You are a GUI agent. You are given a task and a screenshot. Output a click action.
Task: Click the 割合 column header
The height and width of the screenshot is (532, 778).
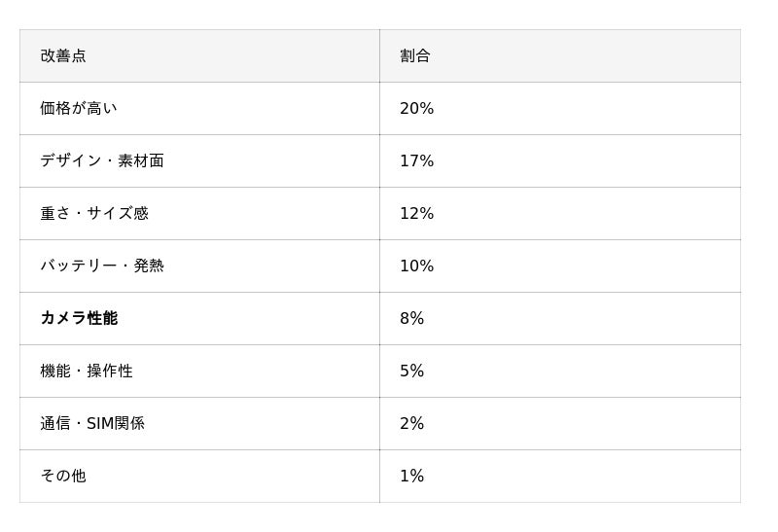(x=415, y=56)
